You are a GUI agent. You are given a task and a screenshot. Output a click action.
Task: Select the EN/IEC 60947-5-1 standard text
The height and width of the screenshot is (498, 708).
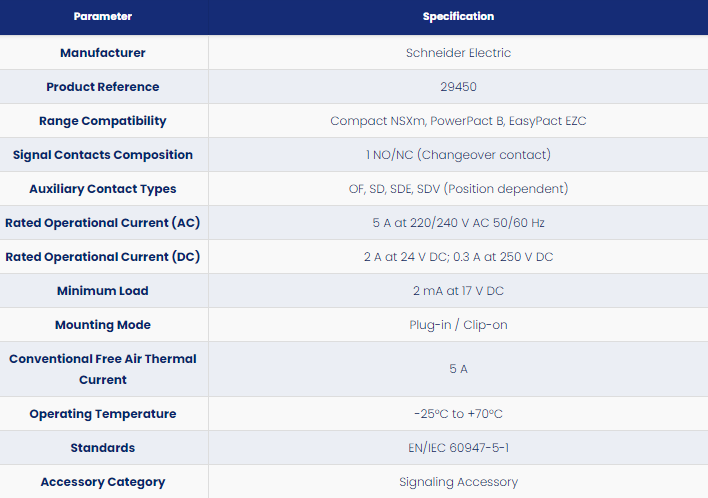coord(458,448)
